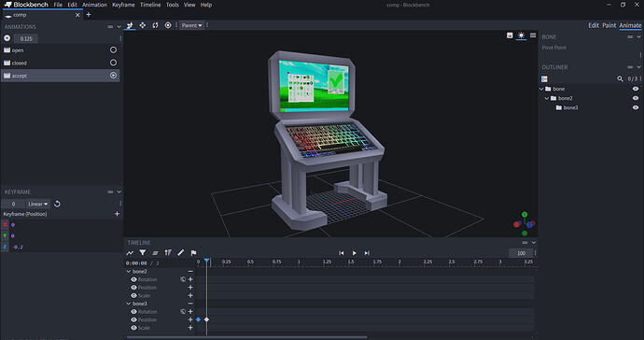
Task: Collapse the bone2 group in outliner
Action: click(547, 98)
